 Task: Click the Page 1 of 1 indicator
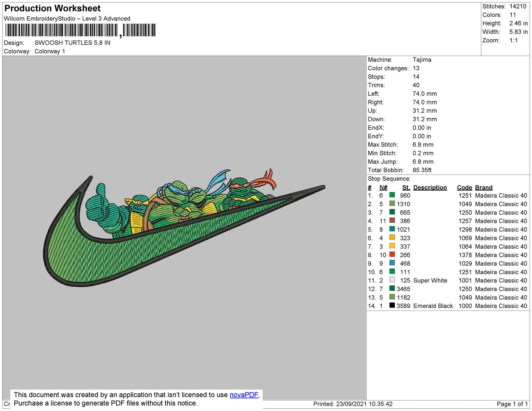[x=512, y=404]
